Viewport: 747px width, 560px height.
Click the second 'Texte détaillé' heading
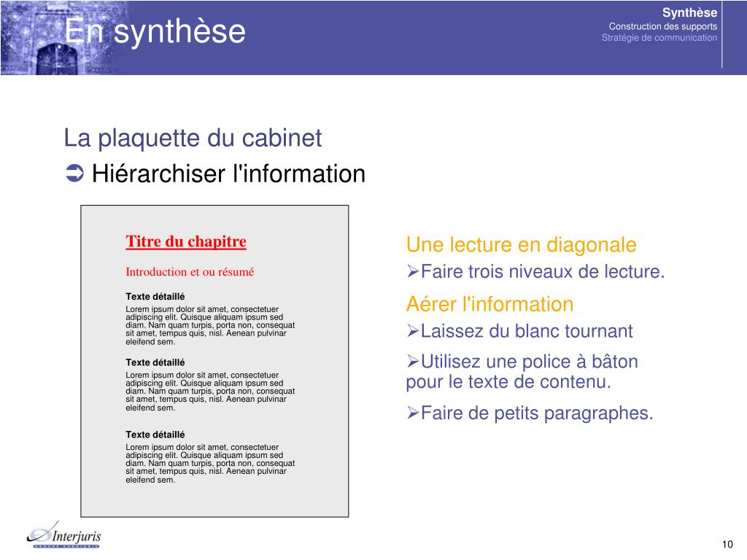[x=155, y=362]
